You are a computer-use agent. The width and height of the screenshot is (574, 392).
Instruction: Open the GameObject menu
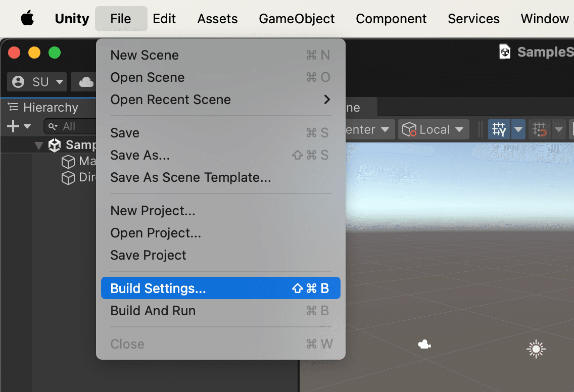297,19
